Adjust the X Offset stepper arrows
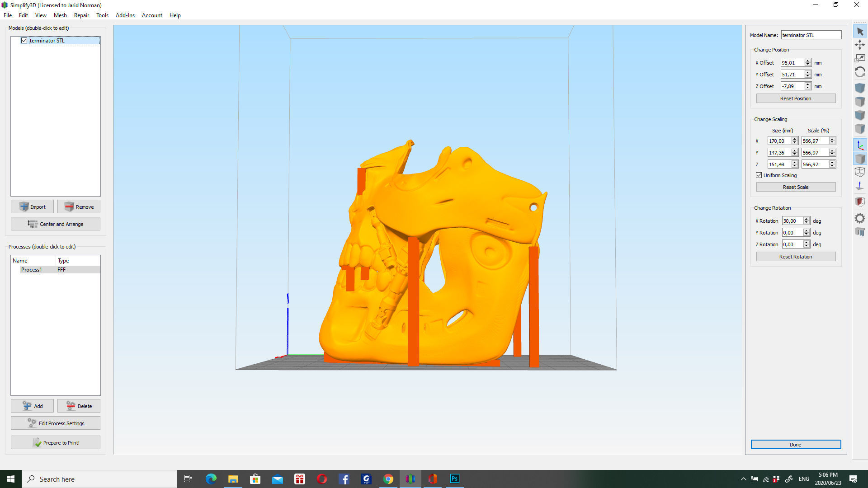This screenshot has height=488, width=868. click(x=807, y=63)
